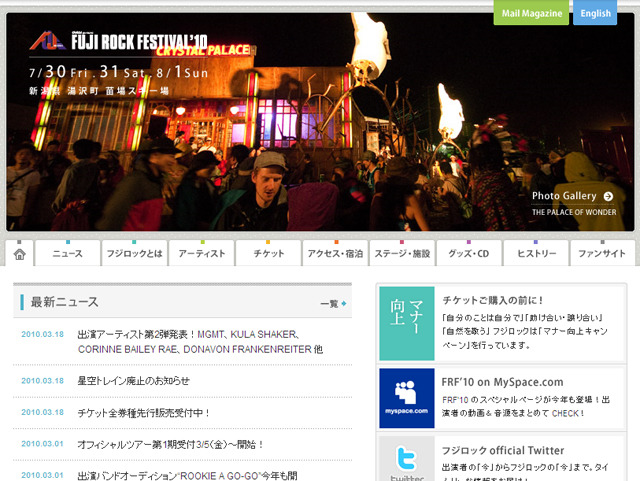
Task: Open the チケット tab
Action: click(x=268, y=254)
